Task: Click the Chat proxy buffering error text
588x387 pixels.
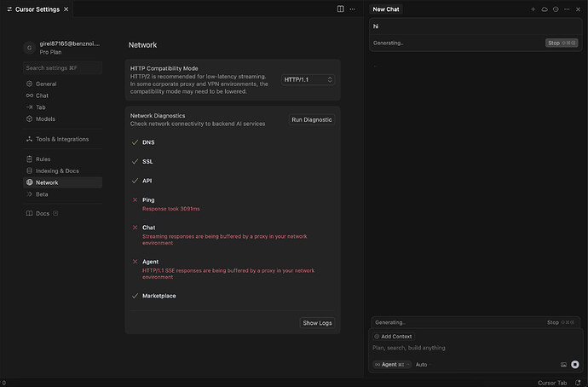Action: coord(225,240)
